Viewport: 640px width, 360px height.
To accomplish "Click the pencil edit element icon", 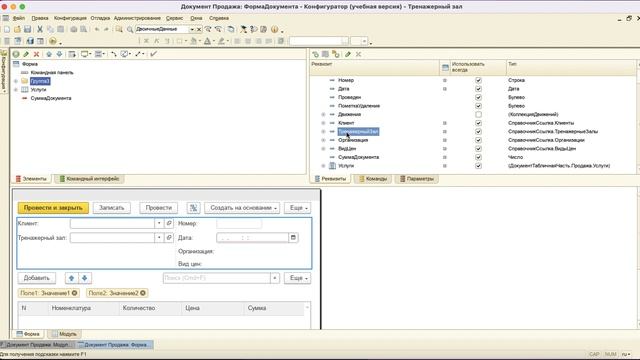I will [x=26, y=54].
